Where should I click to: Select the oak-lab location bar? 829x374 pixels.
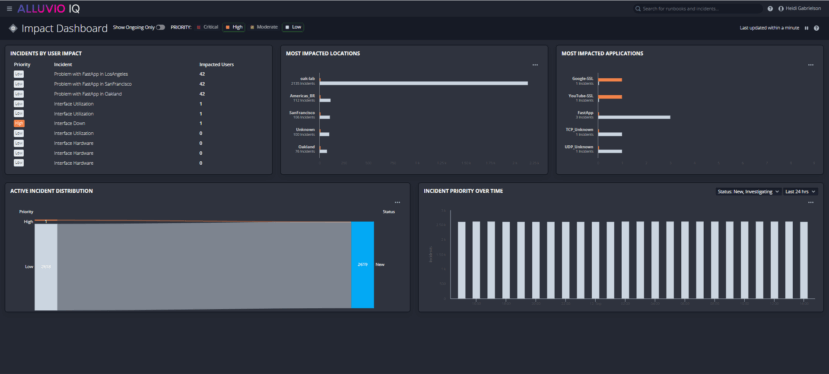423,83
